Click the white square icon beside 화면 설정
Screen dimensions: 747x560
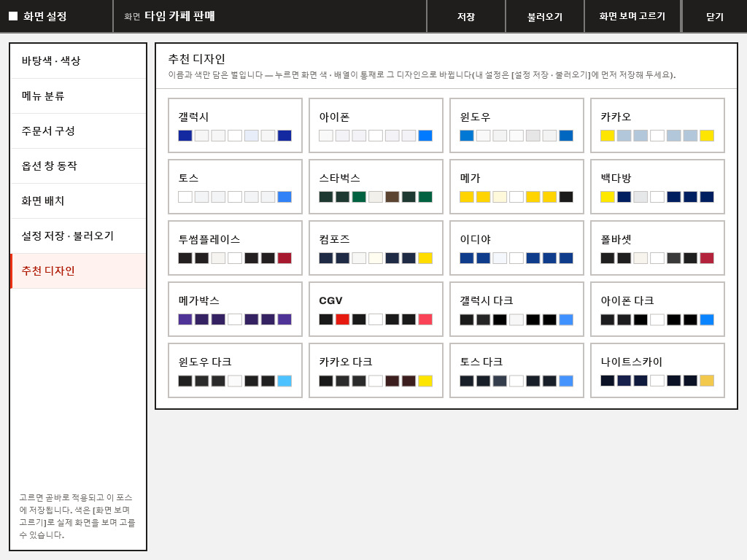[13, 16]
